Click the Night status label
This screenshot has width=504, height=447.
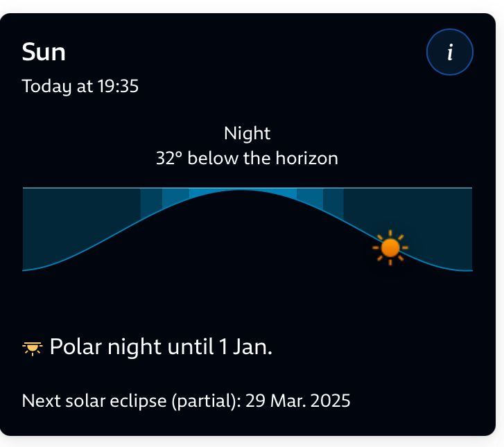pyautogui.click(x=247, y=133)
